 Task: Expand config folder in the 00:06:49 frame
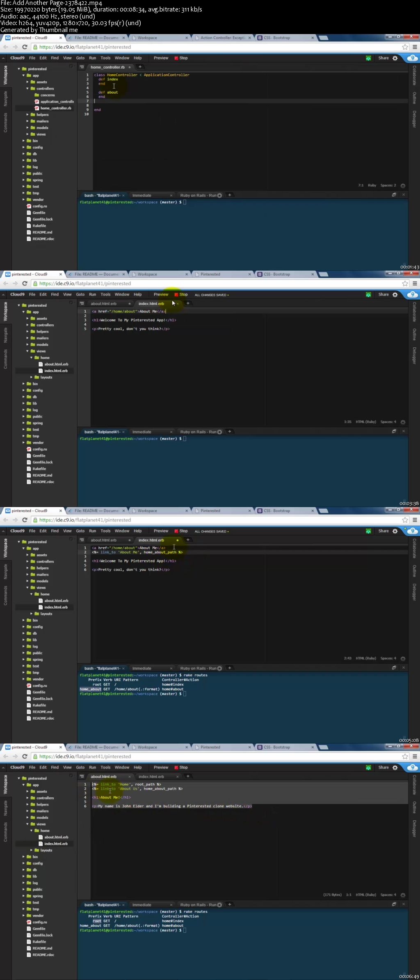[23, 863]
